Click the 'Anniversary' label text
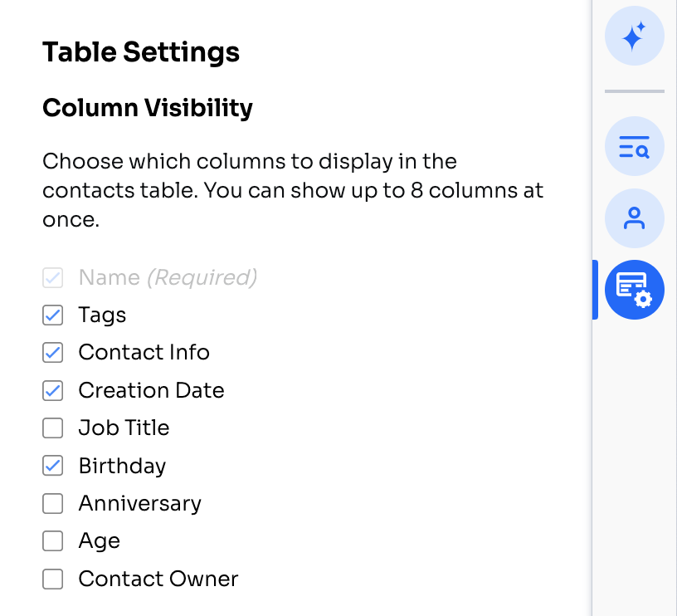The height and width of the screenshot is (616, 677). tap(140, 504)
